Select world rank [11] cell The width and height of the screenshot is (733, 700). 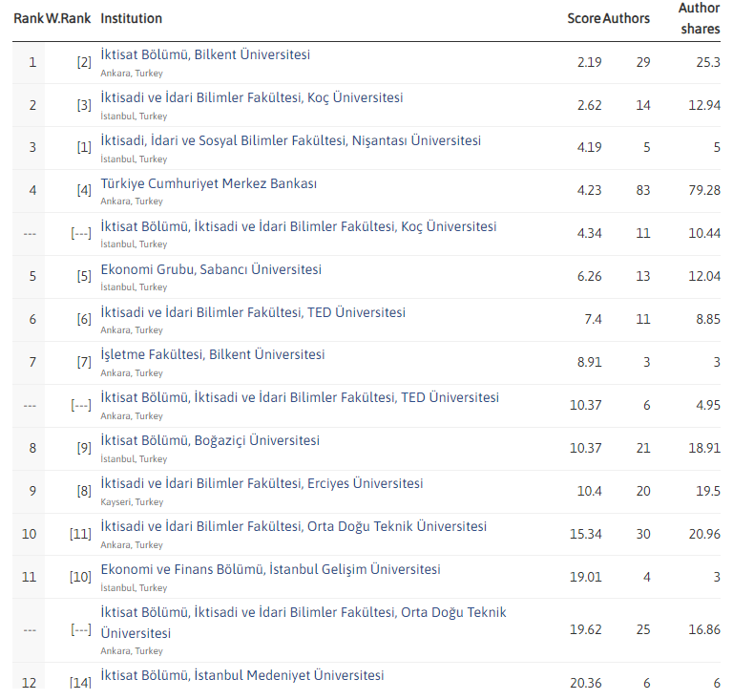point(80,535)
